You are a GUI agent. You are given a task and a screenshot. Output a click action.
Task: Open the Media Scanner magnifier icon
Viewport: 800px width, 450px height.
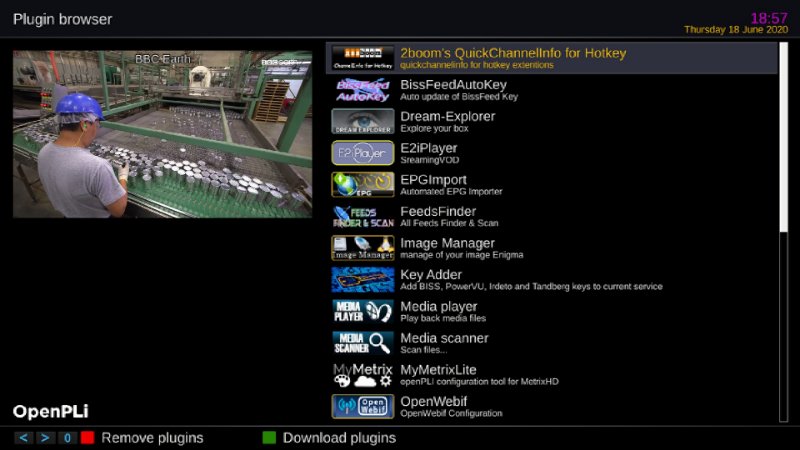click(363, 343)
